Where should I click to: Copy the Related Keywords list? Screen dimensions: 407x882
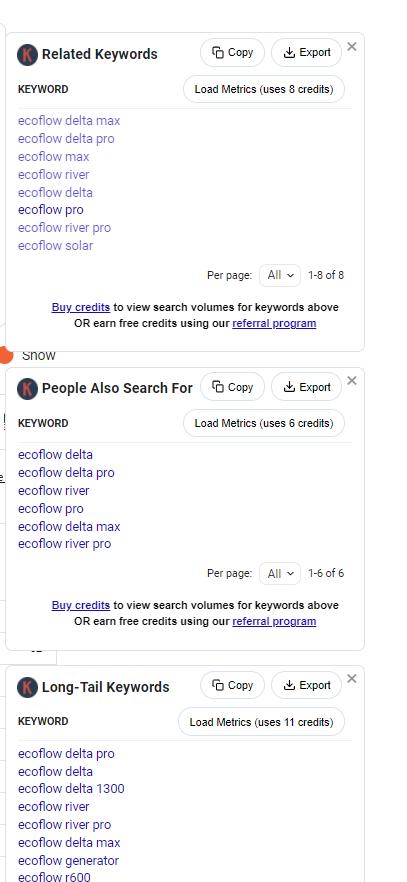[x=232, y=52]
